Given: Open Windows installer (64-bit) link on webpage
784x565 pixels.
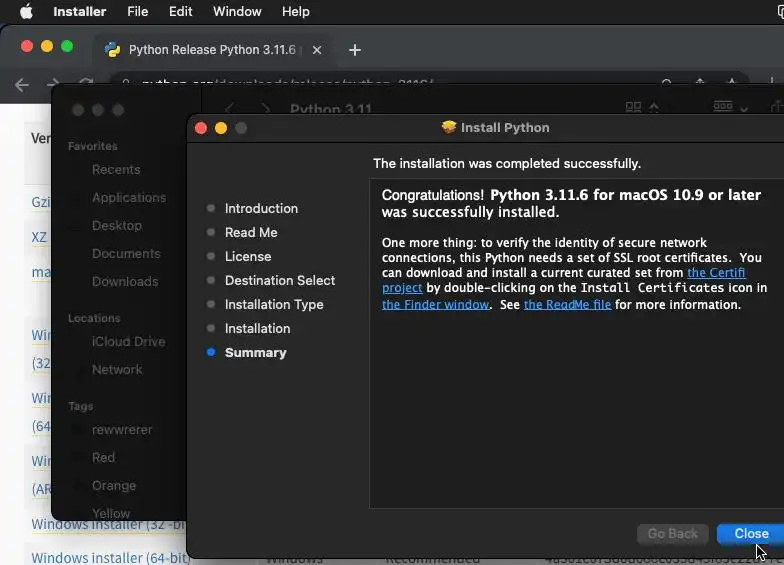Looking at the screenshot, I should coord(111,558).
